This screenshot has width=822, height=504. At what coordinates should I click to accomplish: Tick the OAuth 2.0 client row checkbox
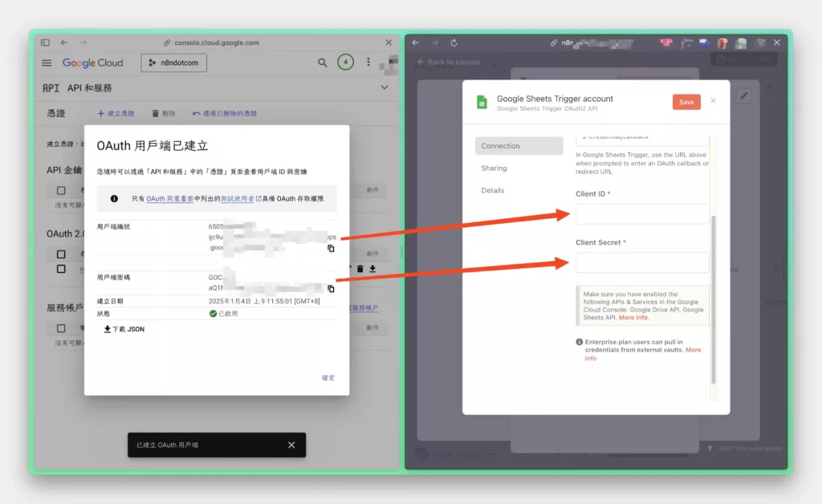coord(61,269)
